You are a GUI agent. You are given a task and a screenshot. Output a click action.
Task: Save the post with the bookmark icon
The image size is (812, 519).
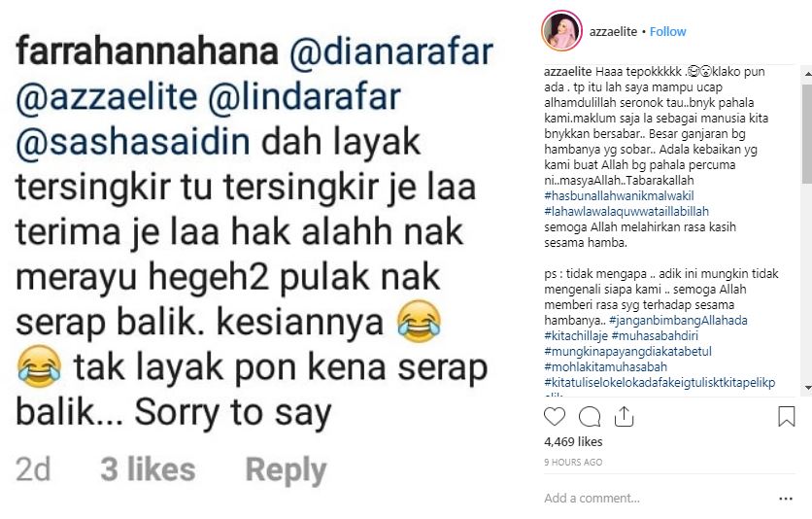[786, 416]
